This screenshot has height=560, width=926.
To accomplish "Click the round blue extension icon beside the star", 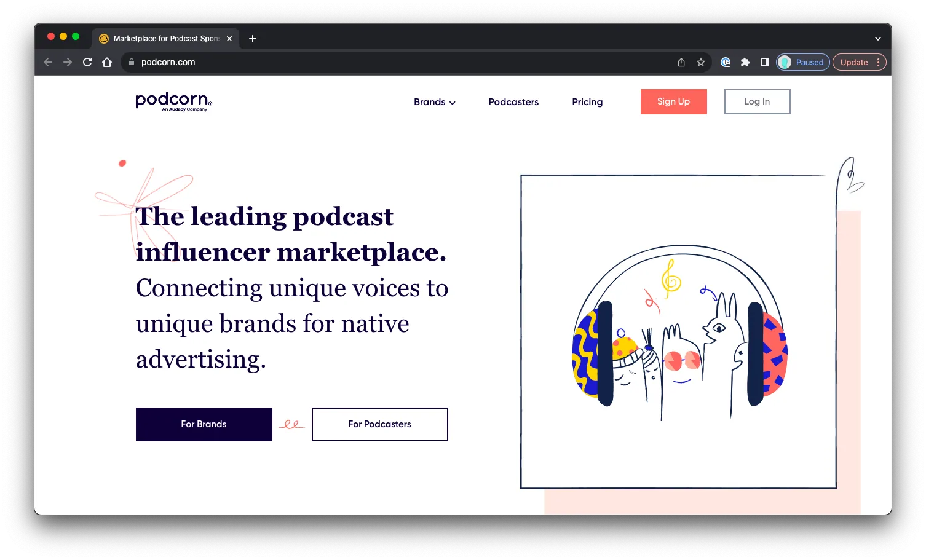I will click(726, 62).
